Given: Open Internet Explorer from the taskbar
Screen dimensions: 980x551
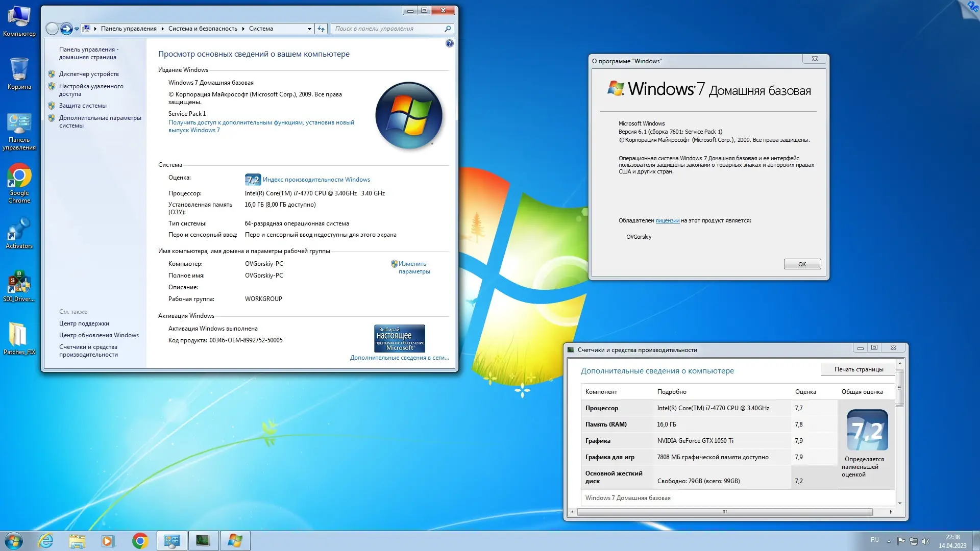Looking at the screenshot, I should [46, 541].
